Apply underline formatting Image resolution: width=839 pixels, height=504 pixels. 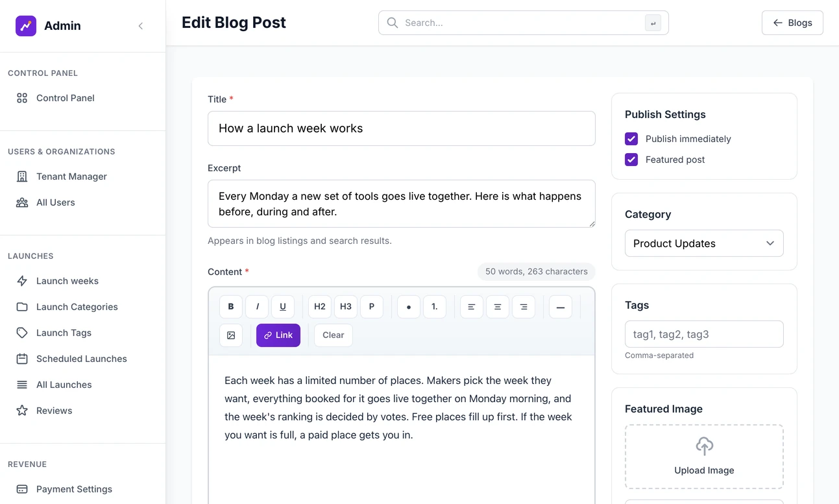[283, 307]
